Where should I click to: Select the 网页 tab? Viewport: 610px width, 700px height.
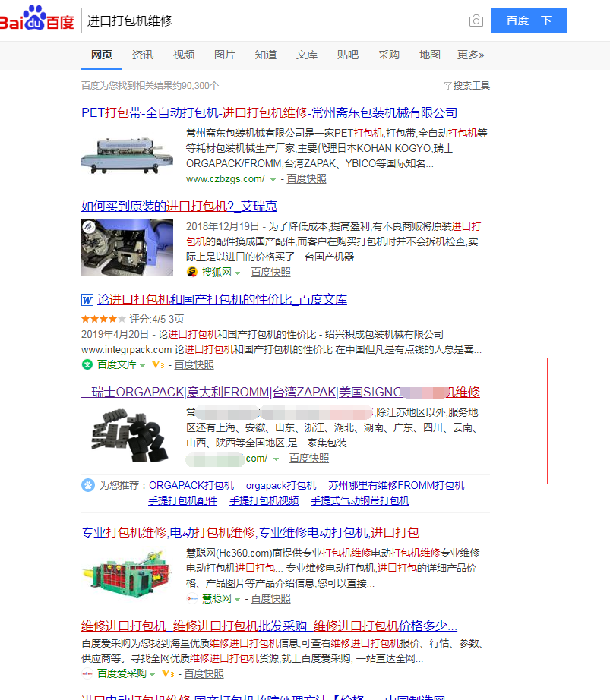[x=102, y=55]
